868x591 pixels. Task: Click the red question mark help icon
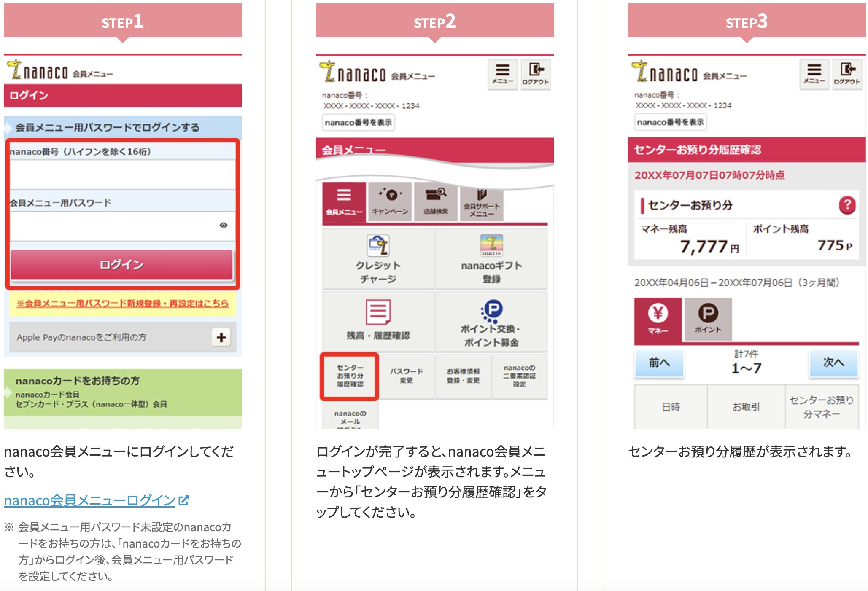847,205
